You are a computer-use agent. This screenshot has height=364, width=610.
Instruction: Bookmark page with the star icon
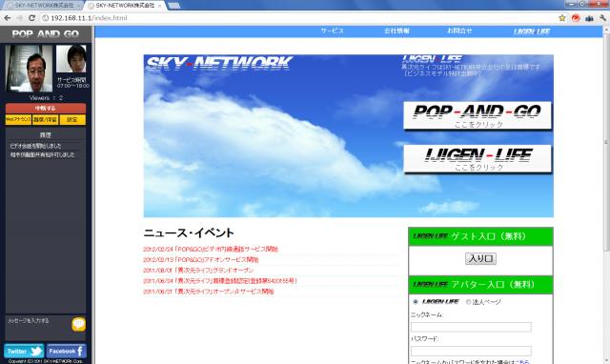562,18
